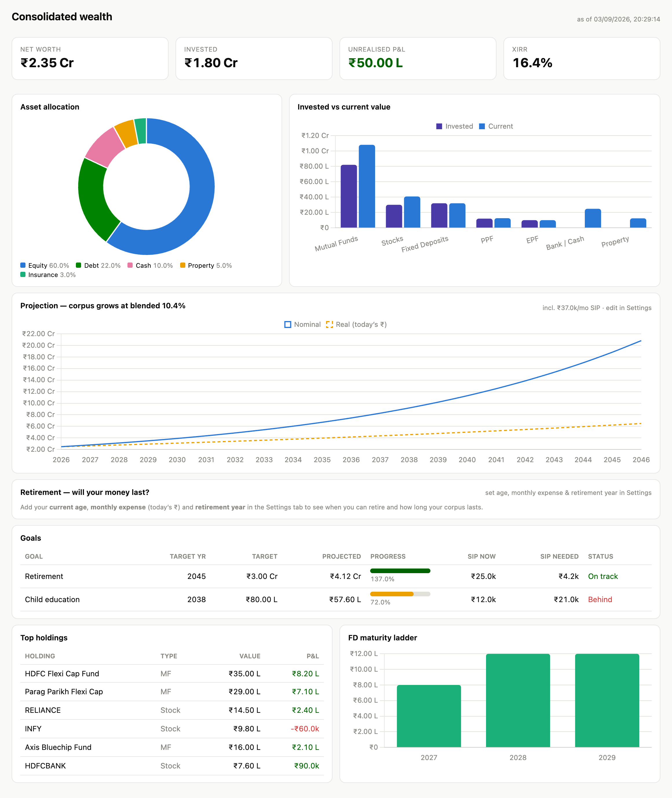
Task: Click the Mutual Funds Invested bar
Action: click(348, 196)
